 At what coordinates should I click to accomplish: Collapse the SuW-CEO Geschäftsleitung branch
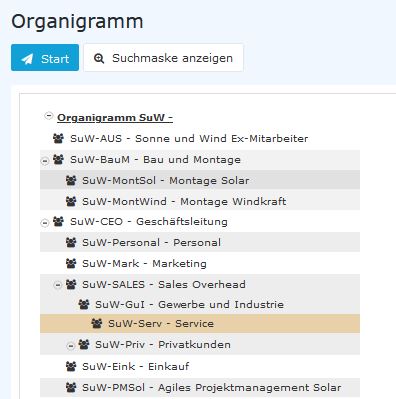[x=45, y=223]
